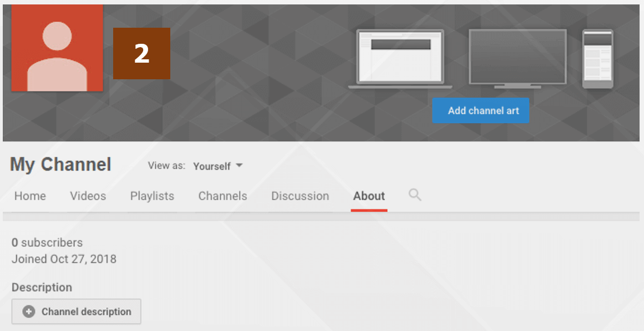This screenshot has height=331, width=644.
Task: Click the red profile avatar picture
Action: click(x=57, y=48)
